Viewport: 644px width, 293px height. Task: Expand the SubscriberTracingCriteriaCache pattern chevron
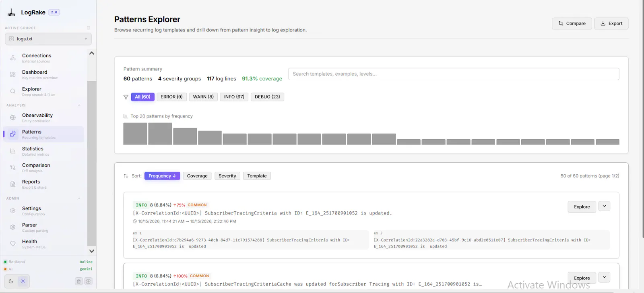click(604, 277)
